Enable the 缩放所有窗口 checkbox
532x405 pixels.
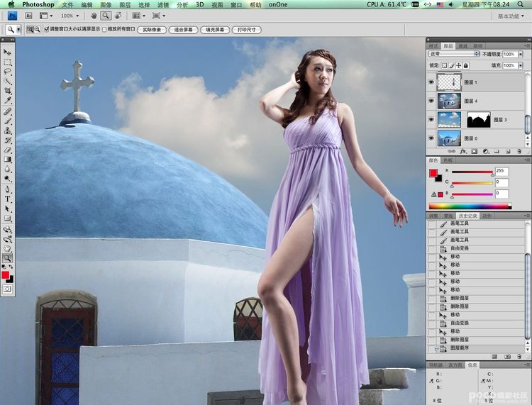(x=104, y=30)
